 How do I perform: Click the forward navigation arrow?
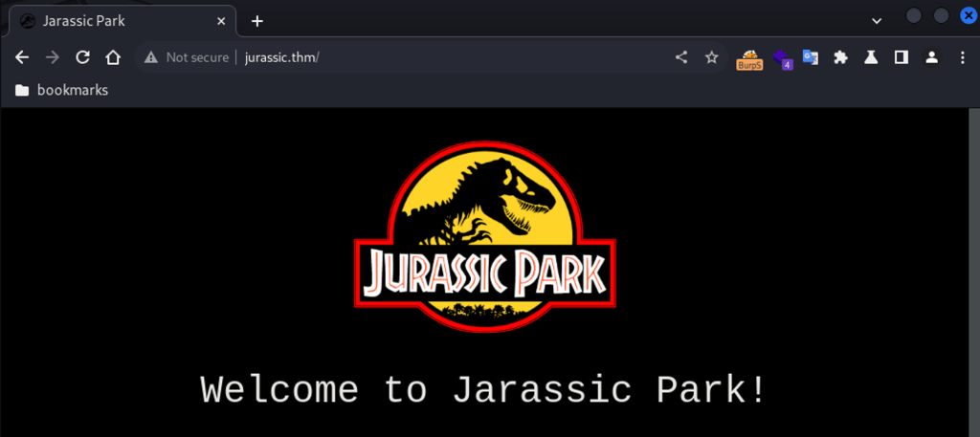tap(53, 57)
